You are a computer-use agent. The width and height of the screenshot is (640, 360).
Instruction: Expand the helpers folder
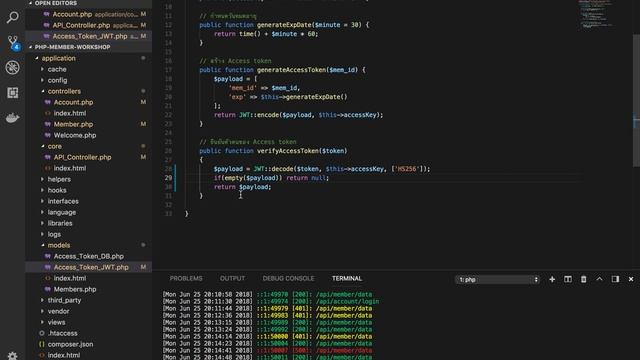tap(89, 179)
